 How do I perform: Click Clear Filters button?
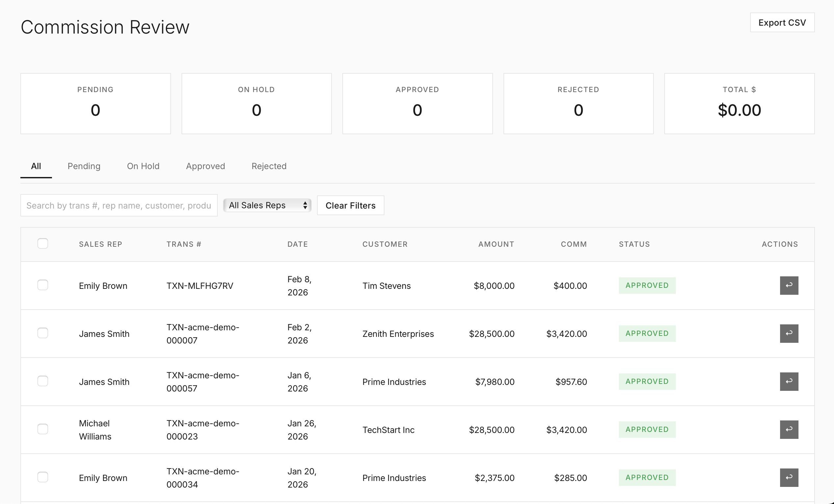[350, 206]
